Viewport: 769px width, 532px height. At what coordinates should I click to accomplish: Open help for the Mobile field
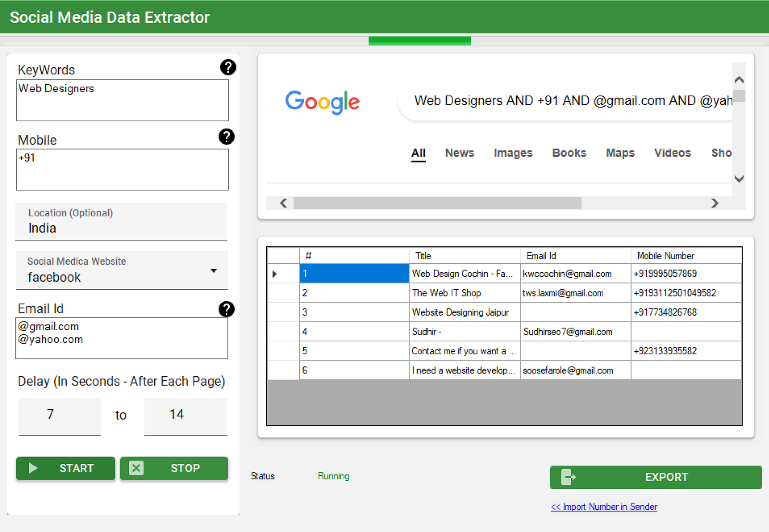click(x=226, y=136)
